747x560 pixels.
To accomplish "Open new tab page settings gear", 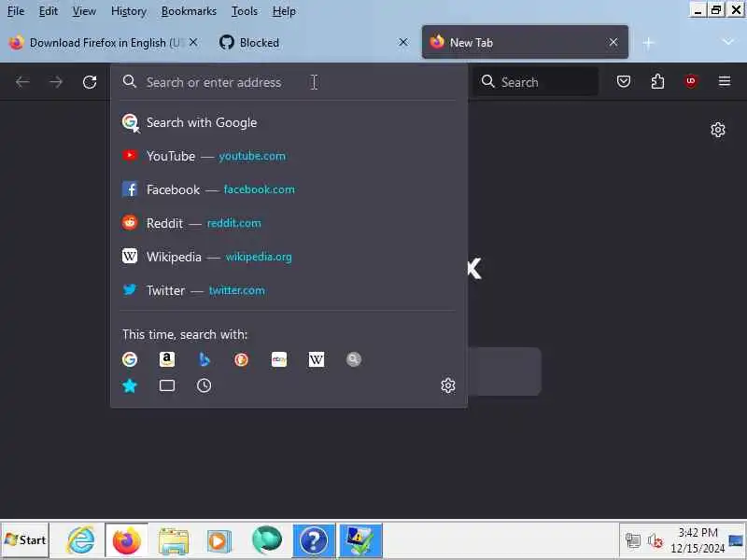I will pyautogui.click(x=717, y=130).
